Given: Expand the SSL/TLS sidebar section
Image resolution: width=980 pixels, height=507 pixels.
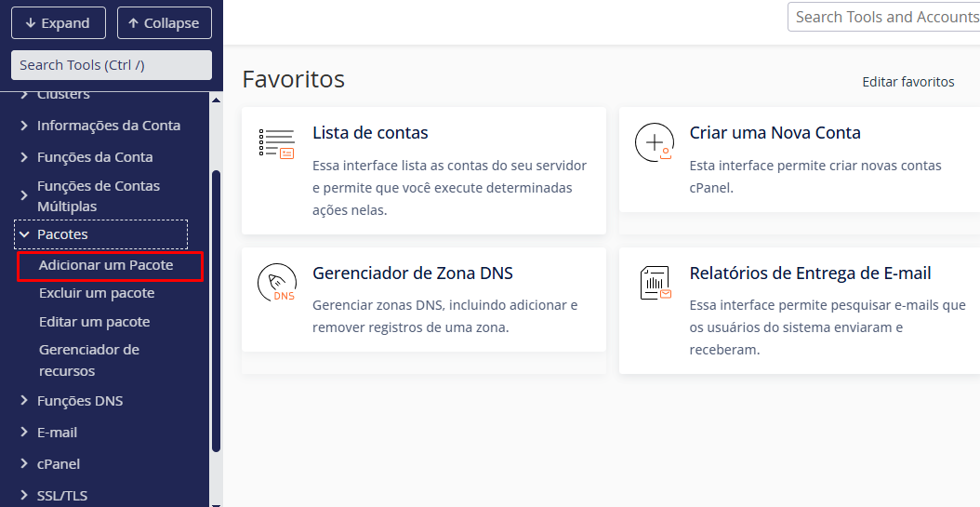Looking at the screenshot, I should point(61,496).
